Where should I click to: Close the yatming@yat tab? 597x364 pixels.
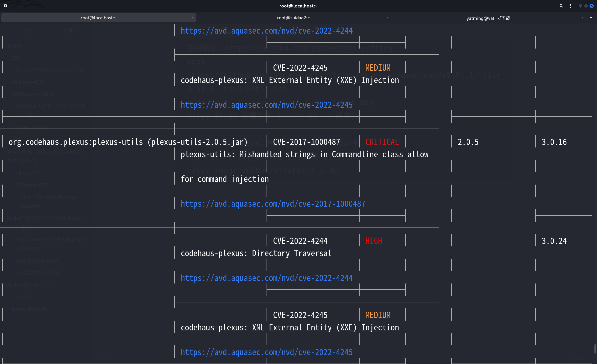pyautogui.click(x=583, y=18)
